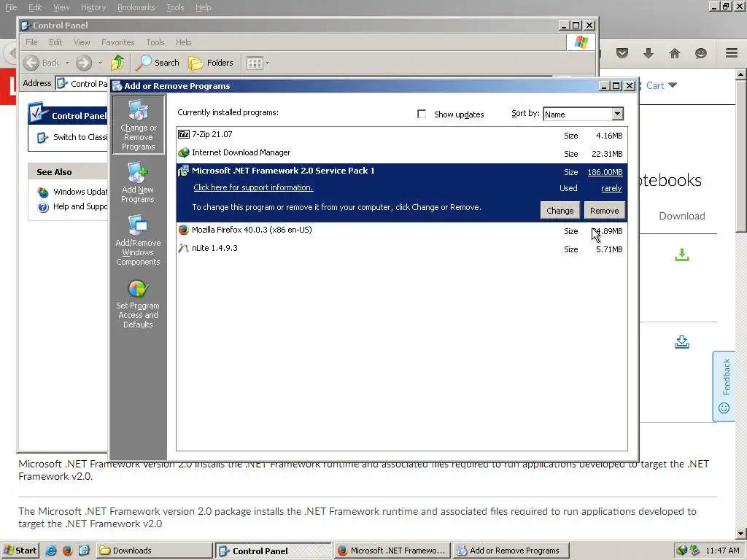The width and height of the screenshot is (747, 560).
Task: Switch to Microsoft .NET Framework taskbar window
Action: (x=392, y=551)
